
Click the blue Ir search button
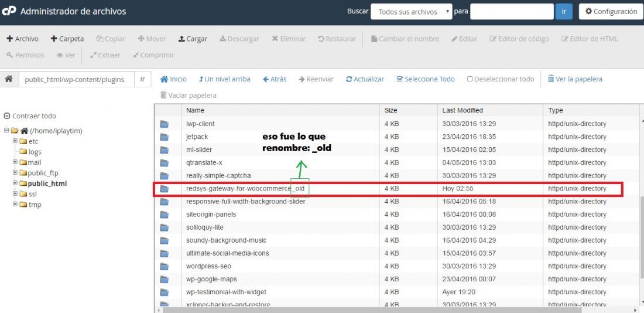564,12
